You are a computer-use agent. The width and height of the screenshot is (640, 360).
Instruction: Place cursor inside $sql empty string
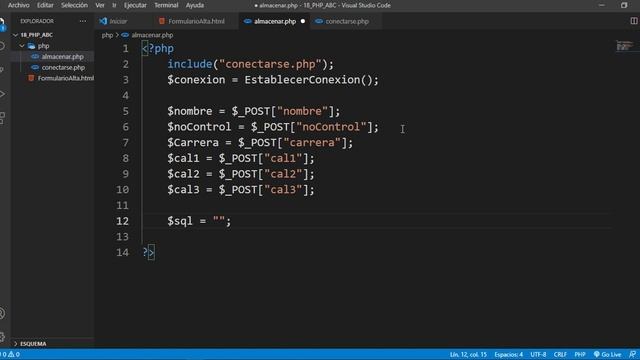(219, 221)
